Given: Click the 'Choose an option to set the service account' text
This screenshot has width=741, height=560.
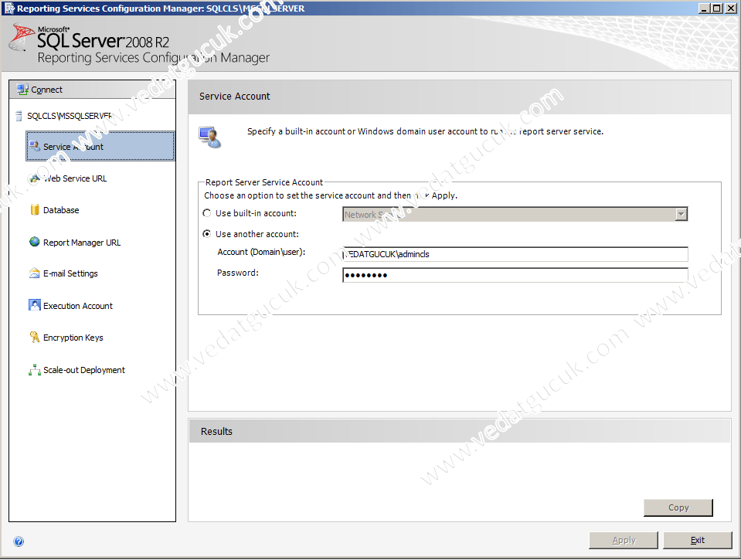Looking at the screenshot, I should pos(331,195).
